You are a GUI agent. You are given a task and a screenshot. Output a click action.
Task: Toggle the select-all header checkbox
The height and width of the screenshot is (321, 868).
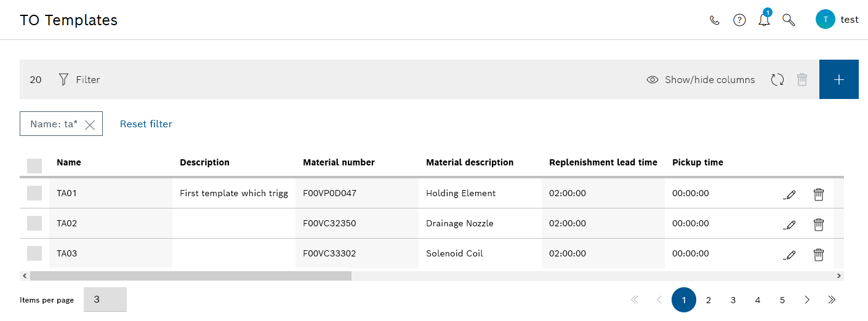[x=34, y=165]
